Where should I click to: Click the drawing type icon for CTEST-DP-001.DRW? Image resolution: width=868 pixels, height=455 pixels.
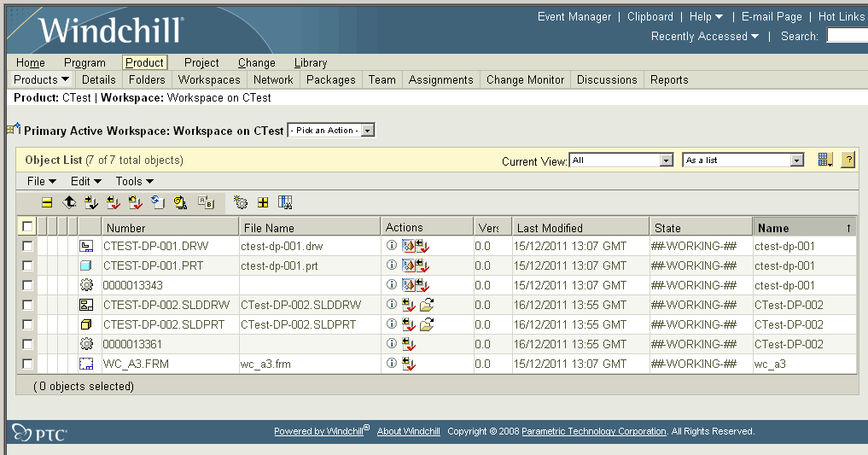tap(86, 246)
